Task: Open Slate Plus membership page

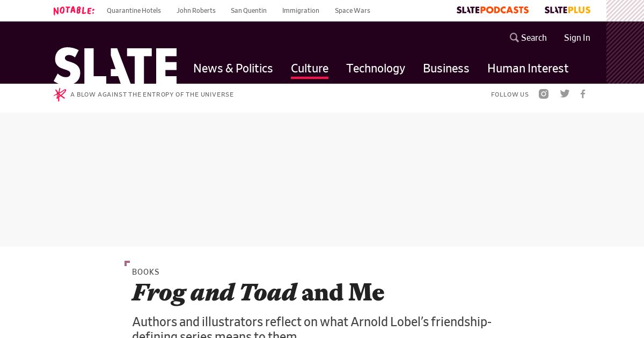Action: coord(567,10)
